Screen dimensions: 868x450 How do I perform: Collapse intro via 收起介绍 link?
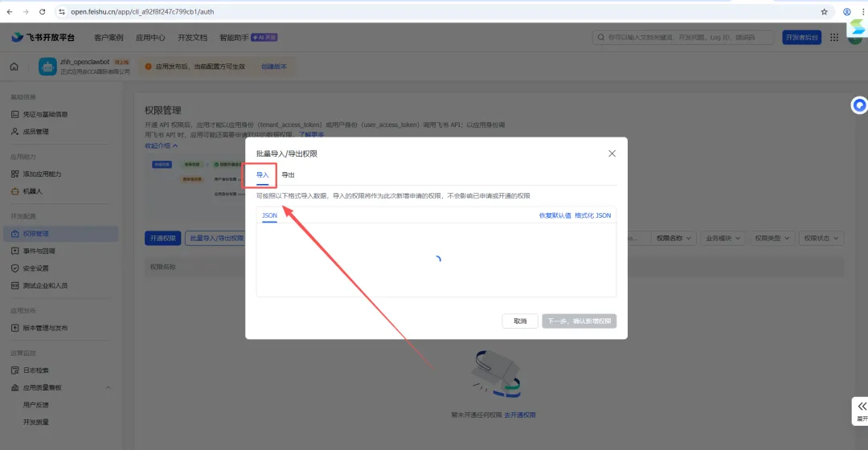(161, 146)
